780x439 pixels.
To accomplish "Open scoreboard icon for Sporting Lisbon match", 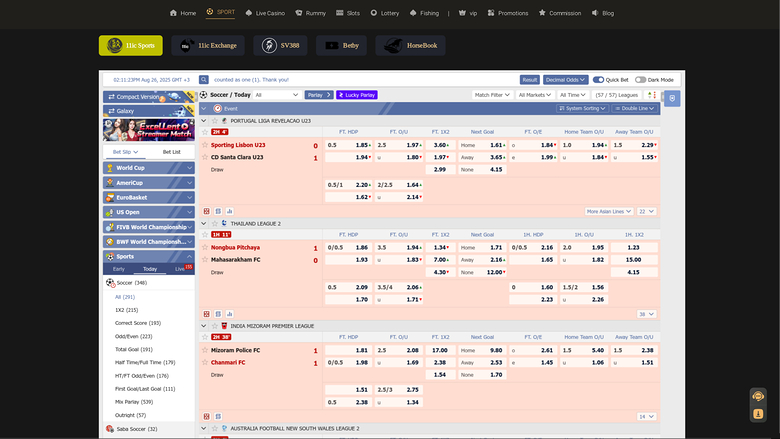I will (218, 211).
